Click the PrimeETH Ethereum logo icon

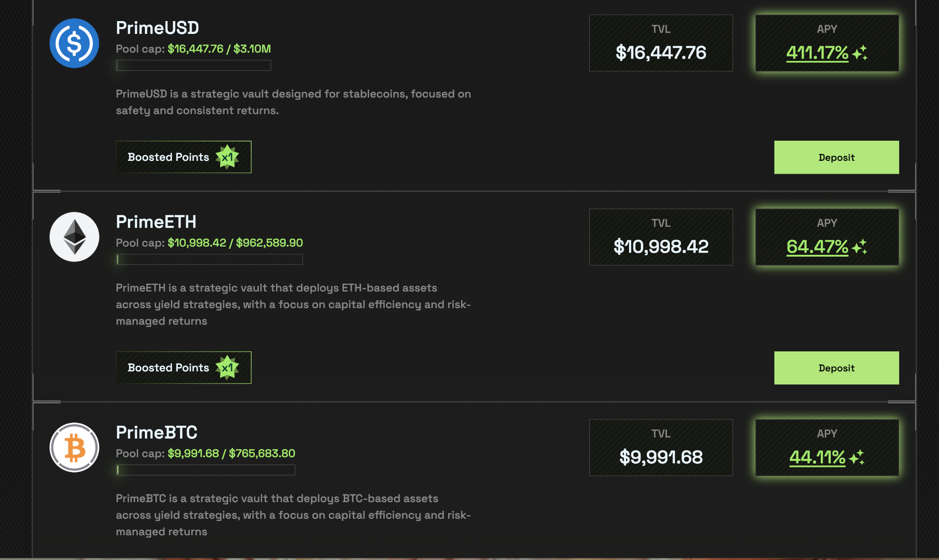click(74, 237)
